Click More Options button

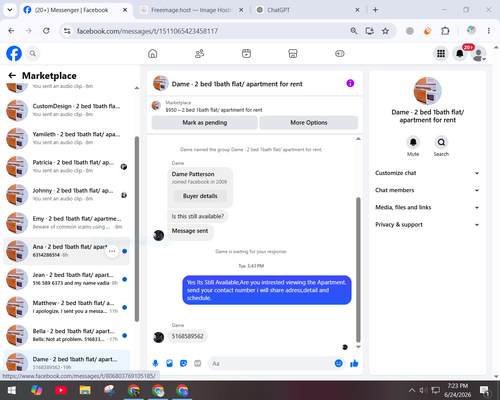309,123
